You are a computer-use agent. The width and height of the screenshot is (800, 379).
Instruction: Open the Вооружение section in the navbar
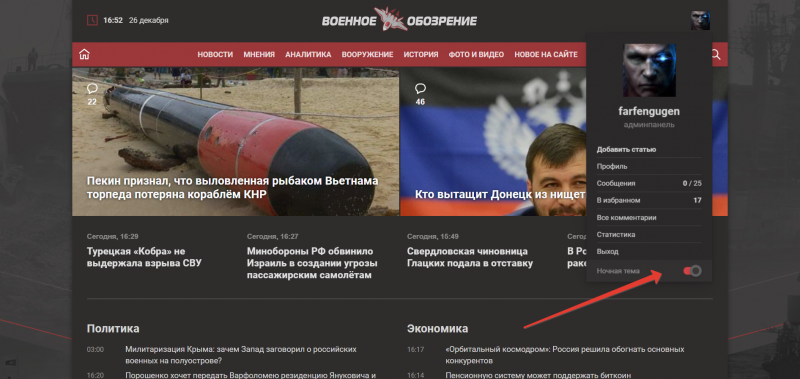pyautogui.click(x=367, y=55)
